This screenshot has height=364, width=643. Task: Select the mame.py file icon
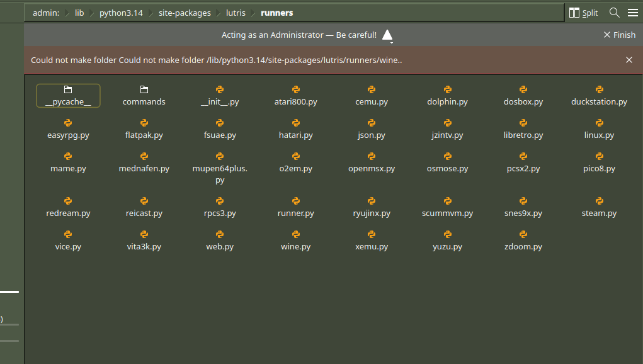[68, 156]
